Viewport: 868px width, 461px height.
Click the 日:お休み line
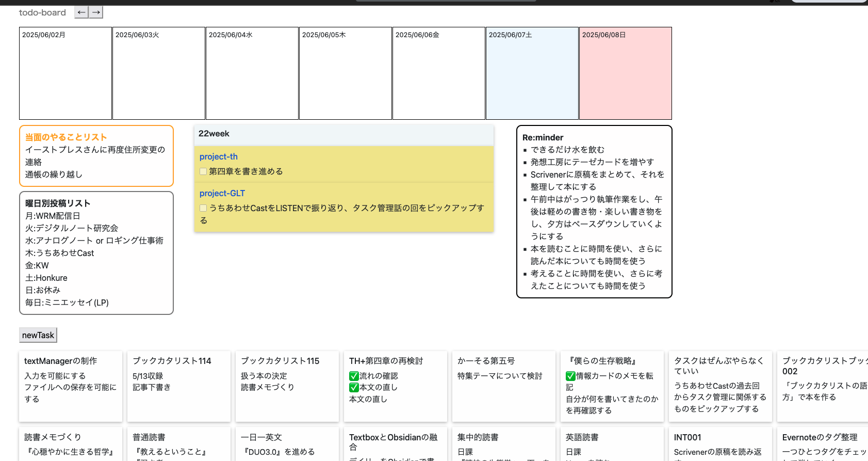43,290
